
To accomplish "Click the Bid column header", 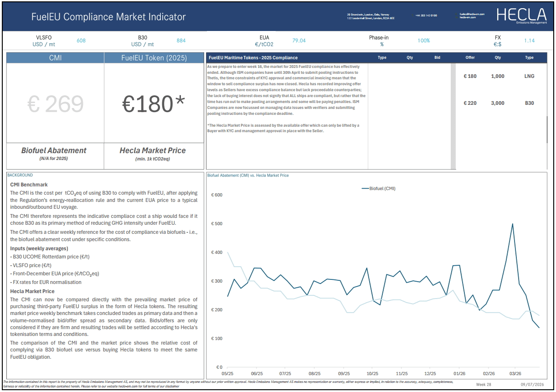I will pyautogui.click(x=438, y=58).
